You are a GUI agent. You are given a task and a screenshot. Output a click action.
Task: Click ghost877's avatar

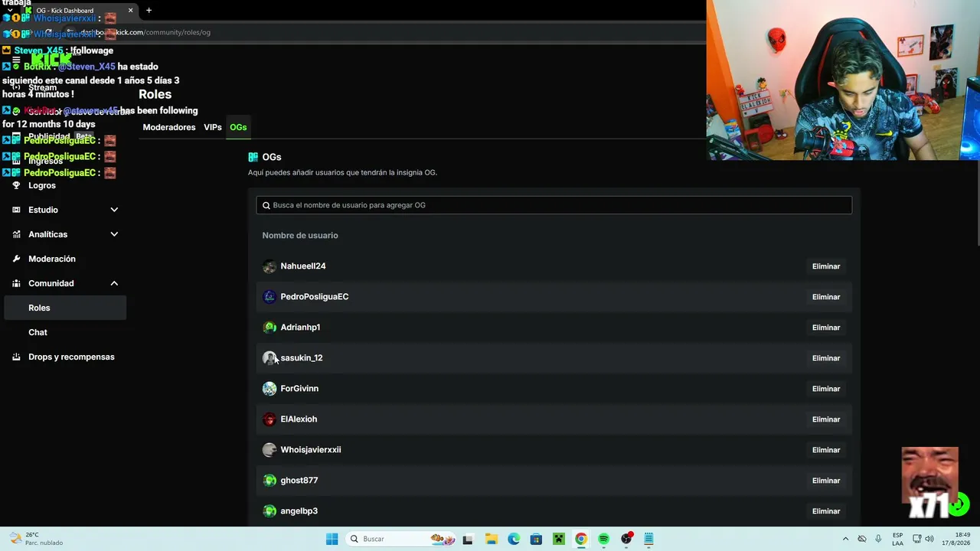tap(269, 481)
